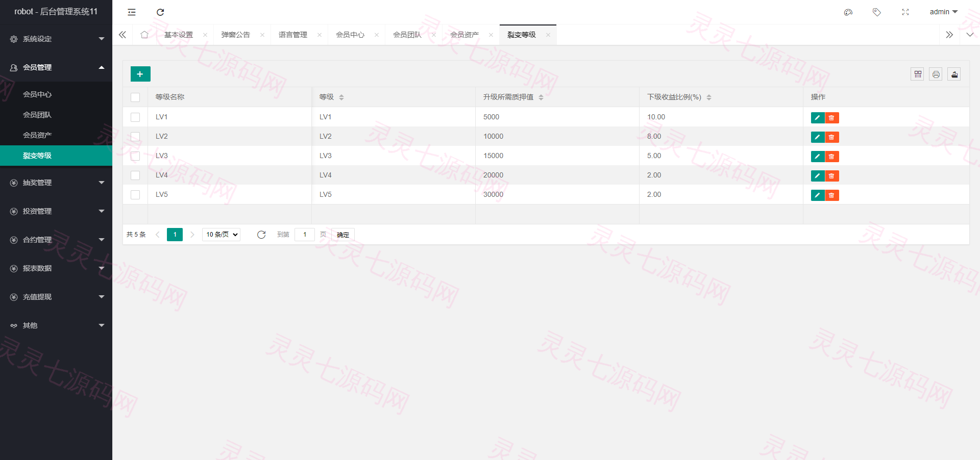The image size is (980, 460).
Task: Check the LV4 row checkbox
Action: pos(135,175)
